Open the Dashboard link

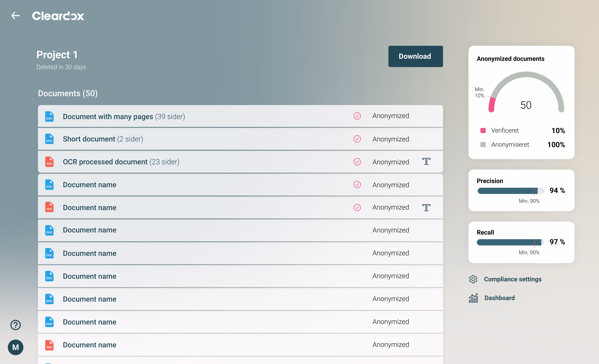499,298
